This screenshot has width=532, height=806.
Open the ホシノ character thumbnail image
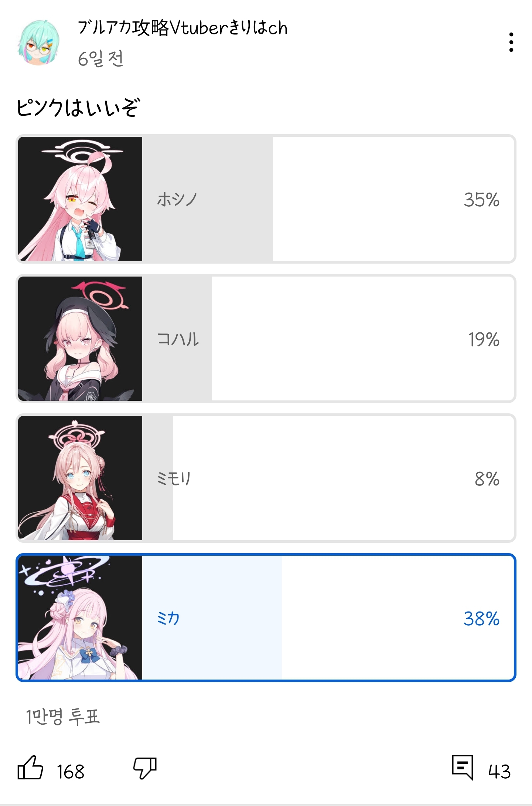(x=80, y=199)
